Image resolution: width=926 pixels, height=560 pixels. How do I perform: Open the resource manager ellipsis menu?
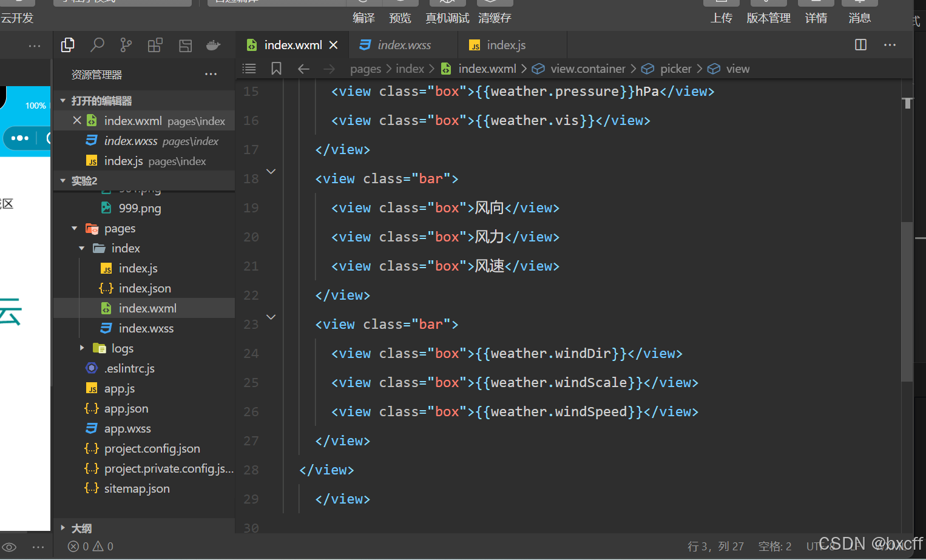pyautogui.click(x=211, y=75)
